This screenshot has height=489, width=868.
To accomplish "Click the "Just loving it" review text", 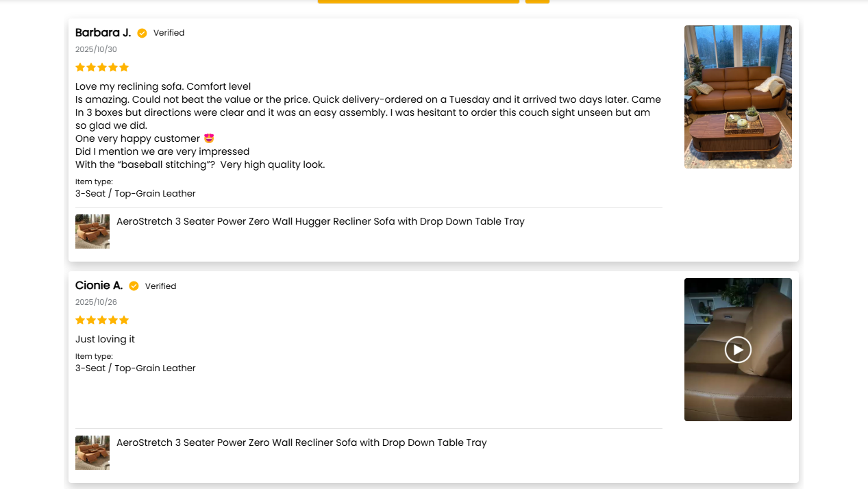I will point(105,339).
